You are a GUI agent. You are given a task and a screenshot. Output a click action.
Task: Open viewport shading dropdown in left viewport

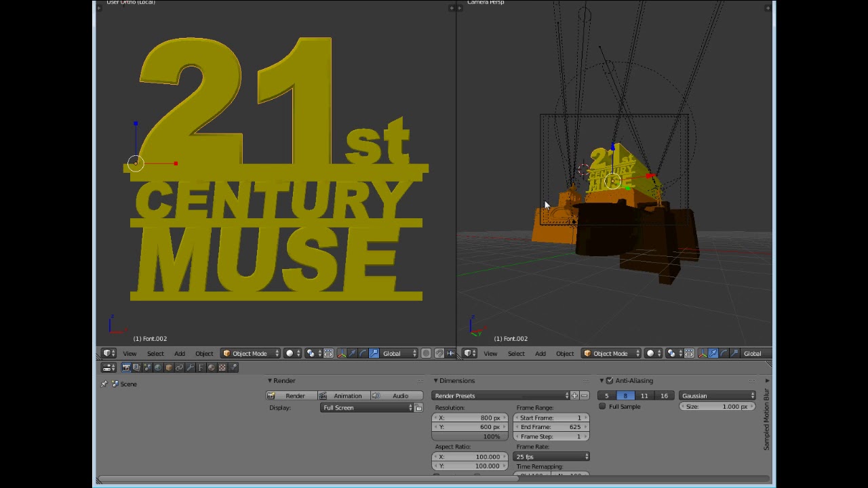coord(292,353)
